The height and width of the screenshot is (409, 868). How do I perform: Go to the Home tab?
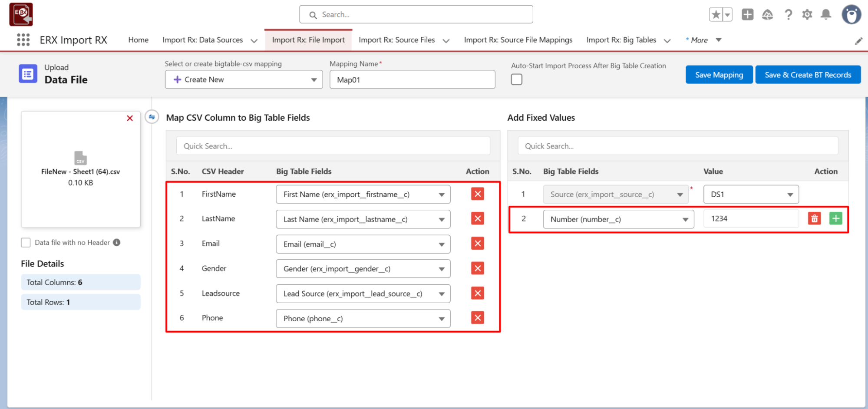coord(138,40)
